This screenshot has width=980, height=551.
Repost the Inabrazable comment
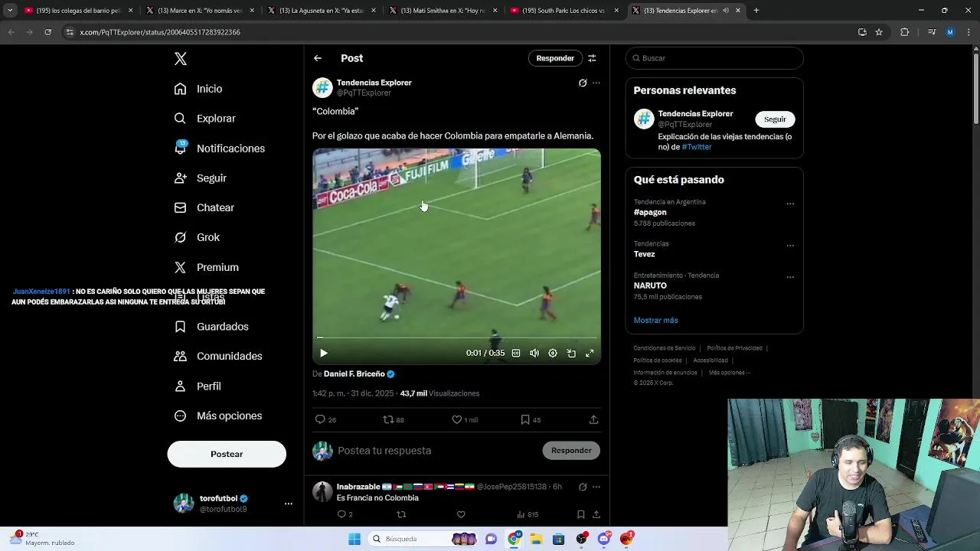[401, 515]
